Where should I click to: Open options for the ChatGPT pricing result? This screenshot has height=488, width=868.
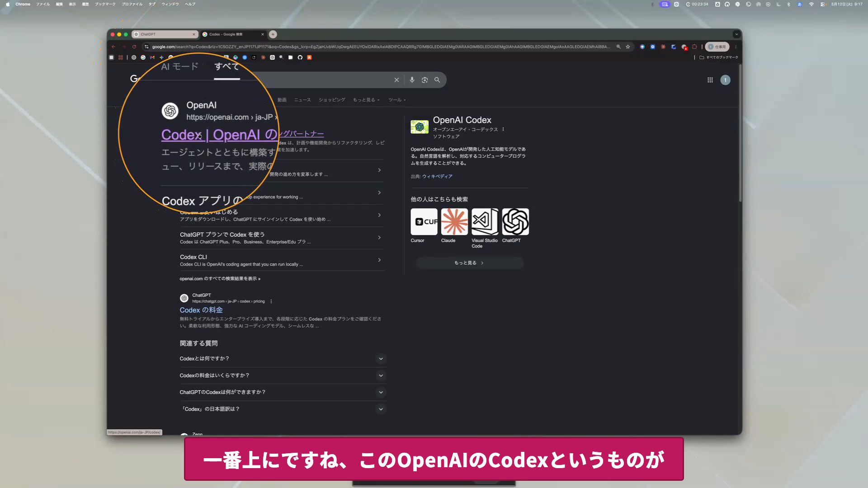coord(271,301)
